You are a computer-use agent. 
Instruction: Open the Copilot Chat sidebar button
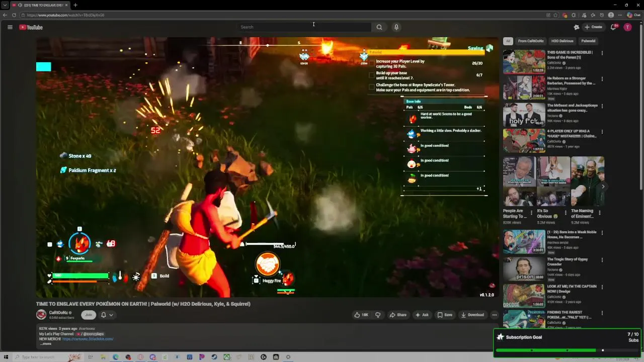coord(633,15)
